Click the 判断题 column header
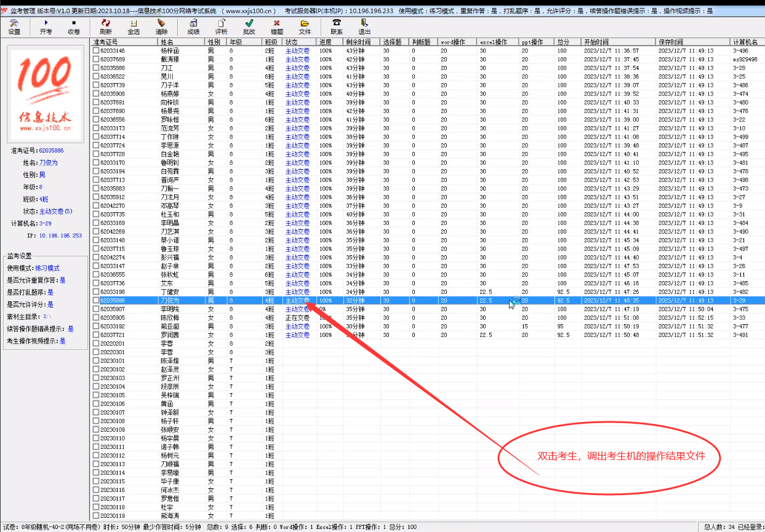 [x=423, y=42]
